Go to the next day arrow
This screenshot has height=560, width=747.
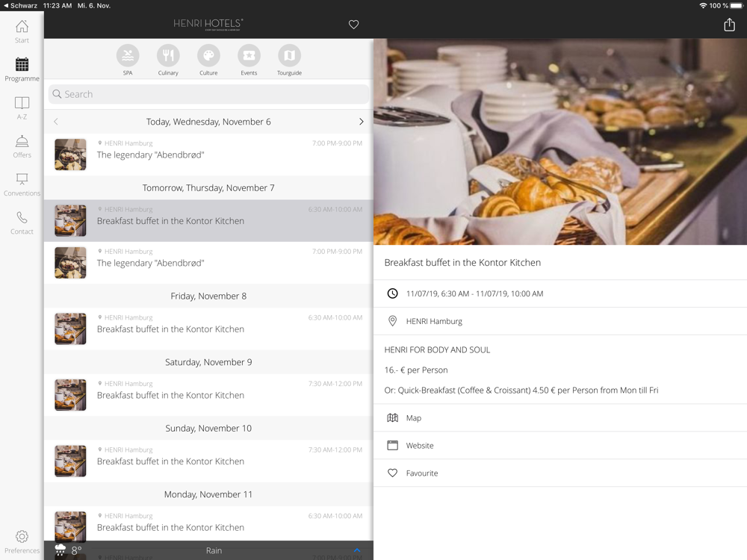(x=361, y=122)
